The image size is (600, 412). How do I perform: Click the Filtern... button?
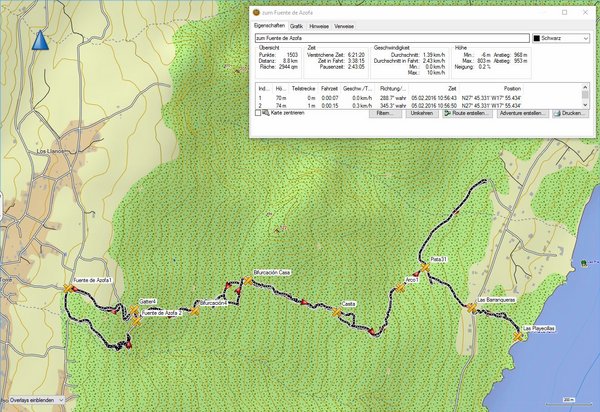[385, 114]
